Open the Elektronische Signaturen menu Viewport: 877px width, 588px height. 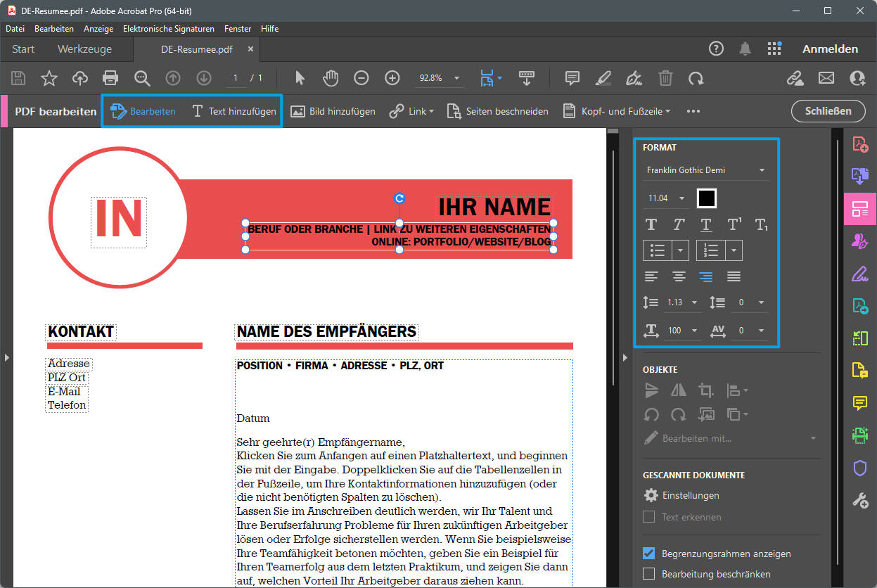tap(168, 29)
